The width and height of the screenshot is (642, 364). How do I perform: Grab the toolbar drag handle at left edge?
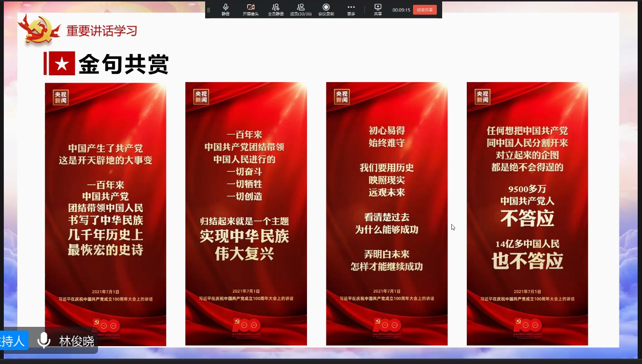click(x=209, y=10)
